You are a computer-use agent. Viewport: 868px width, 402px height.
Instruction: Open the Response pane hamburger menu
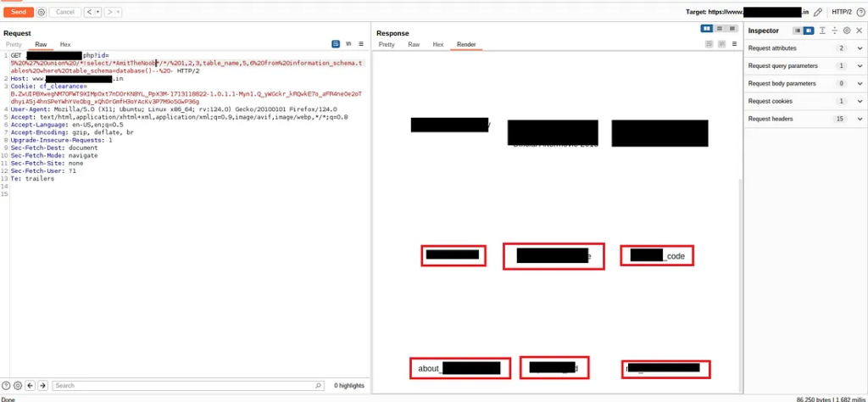[x=735, y=44]
